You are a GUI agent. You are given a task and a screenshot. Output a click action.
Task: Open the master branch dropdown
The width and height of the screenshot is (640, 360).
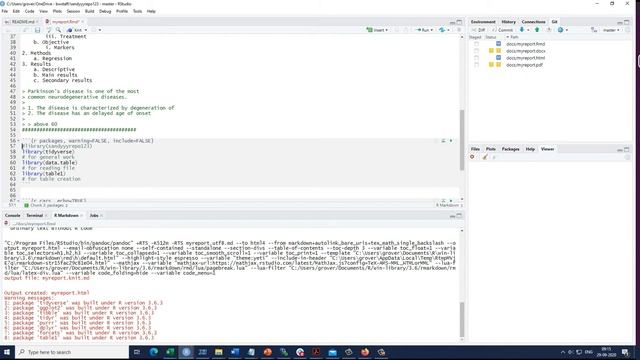pos(611,30)
